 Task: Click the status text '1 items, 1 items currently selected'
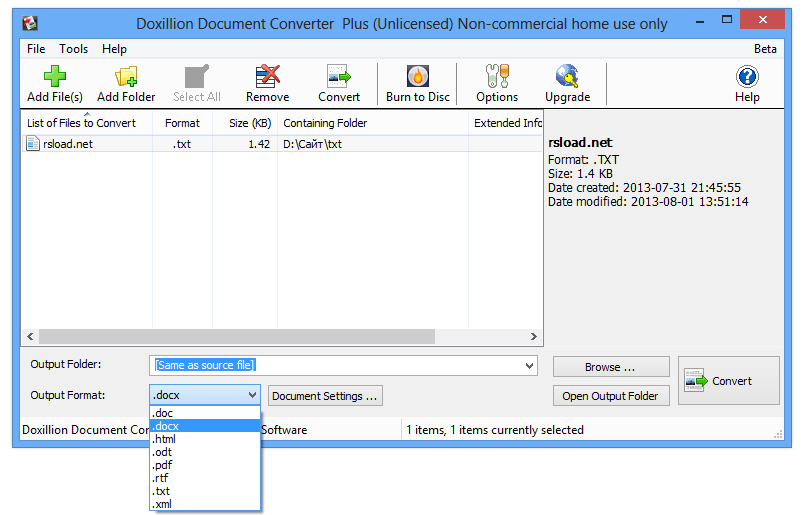coord(495,430)
